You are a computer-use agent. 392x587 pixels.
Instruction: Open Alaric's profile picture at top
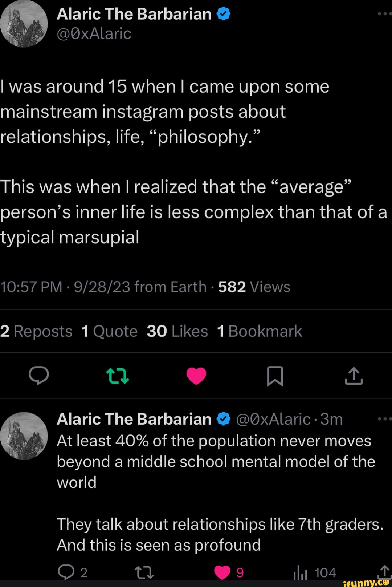coord(24,24)
